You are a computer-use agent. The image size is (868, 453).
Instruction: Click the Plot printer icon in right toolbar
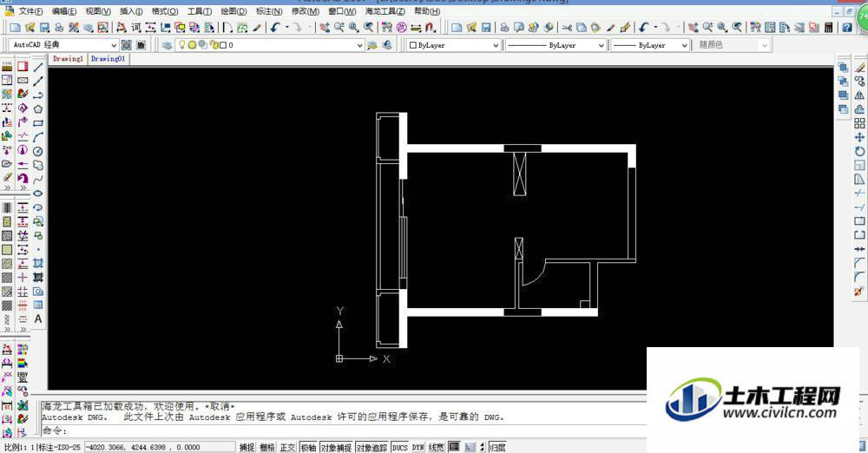(x=504, y=27)
